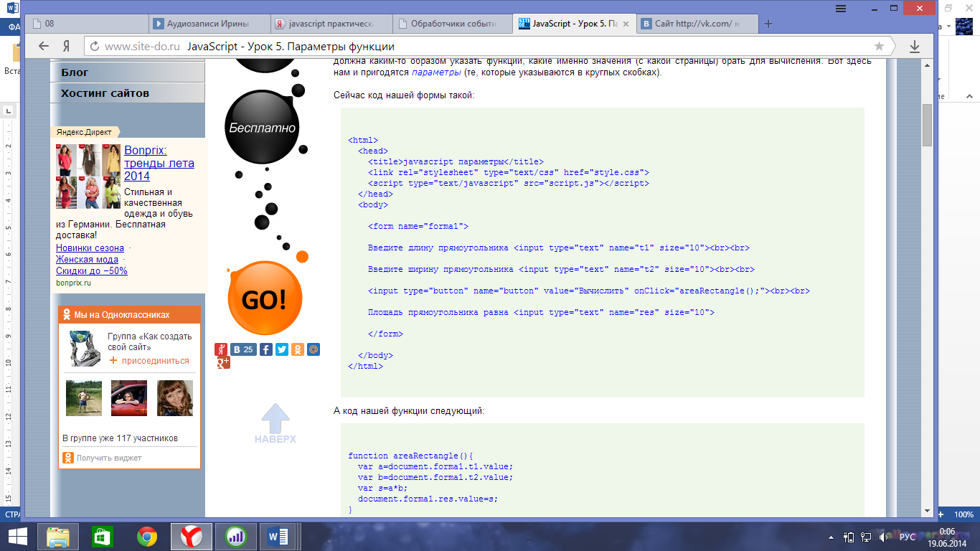
Task: Open Windows Start button
Action: click(17, 537)
